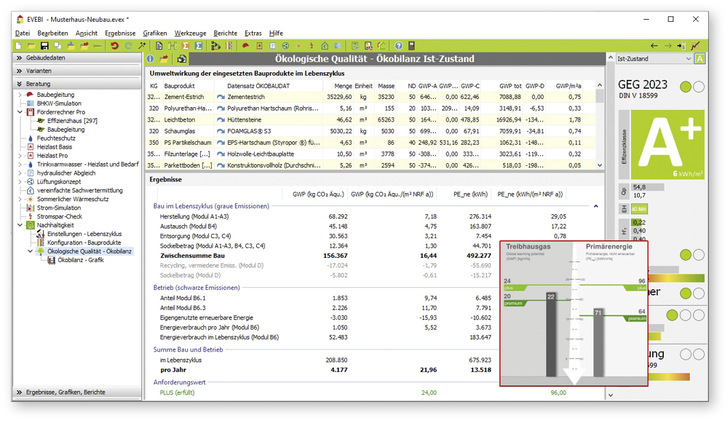Click the new document icon in toolbar

coord(18,46)
